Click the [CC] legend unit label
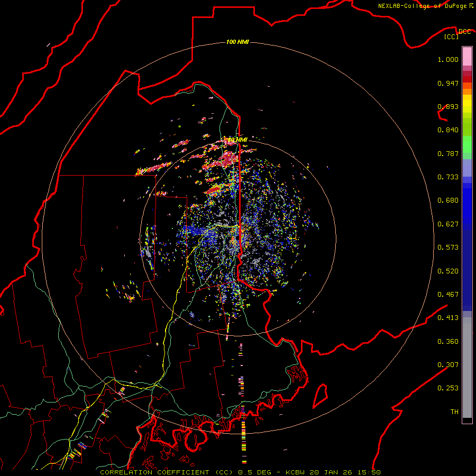The width and height of the screenshot is (476, 476). tap(452, 36)
